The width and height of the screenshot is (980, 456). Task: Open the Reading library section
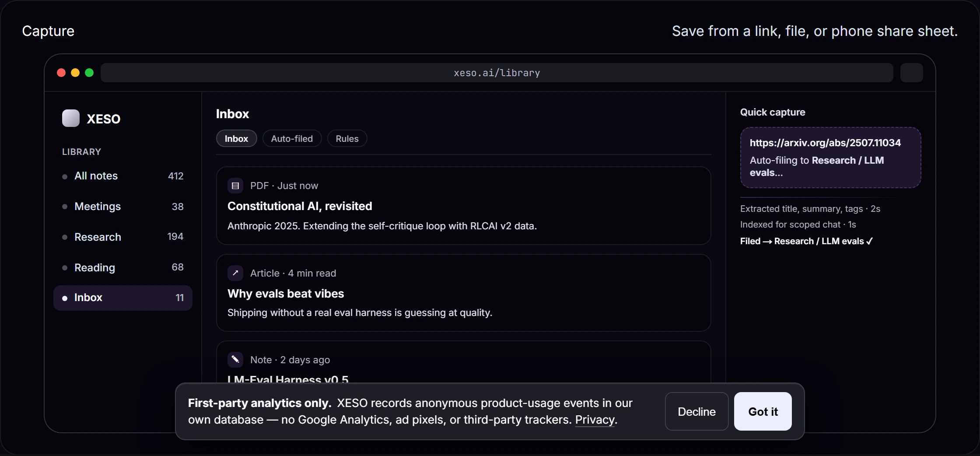coord(123,267)
